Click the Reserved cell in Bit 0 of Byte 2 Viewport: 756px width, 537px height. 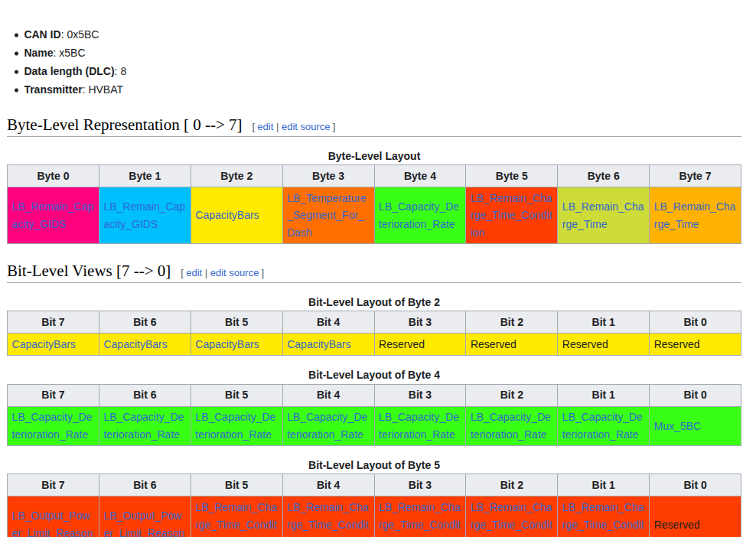click(x=676, y=345)
